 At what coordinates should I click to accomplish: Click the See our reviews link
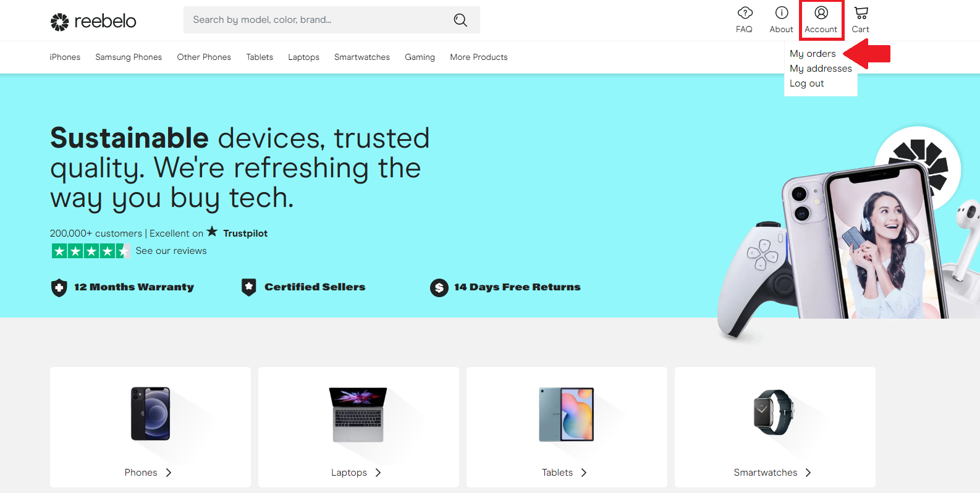pyautogui.click(x=171, y=251)
